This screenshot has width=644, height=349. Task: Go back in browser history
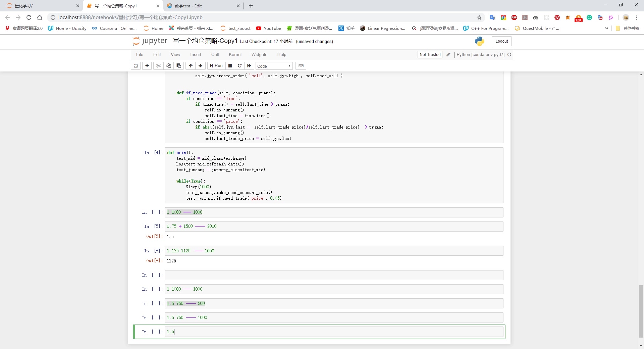pyautogui.click(x=7, y=17)
